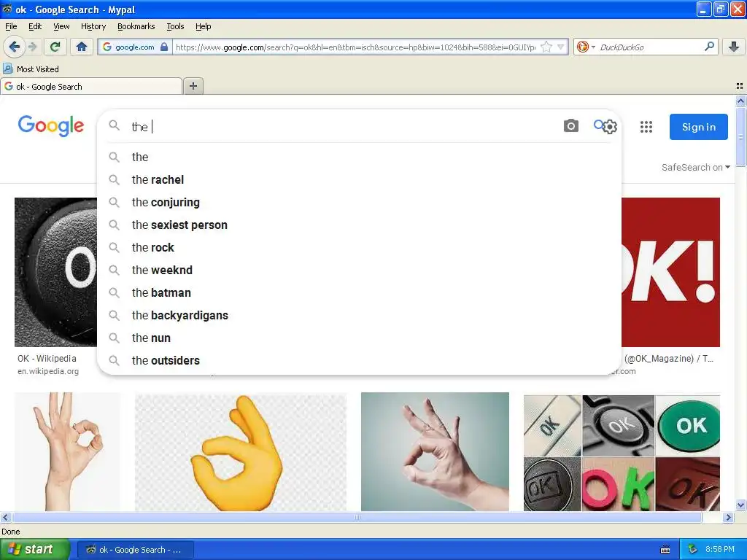Open the OK hand gesture on white image

point(67,451)
